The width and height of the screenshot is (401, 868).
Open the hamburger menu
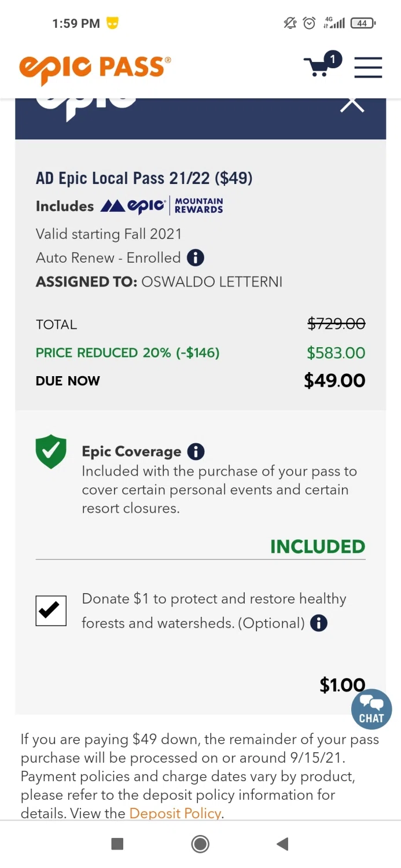click(368, 67)
